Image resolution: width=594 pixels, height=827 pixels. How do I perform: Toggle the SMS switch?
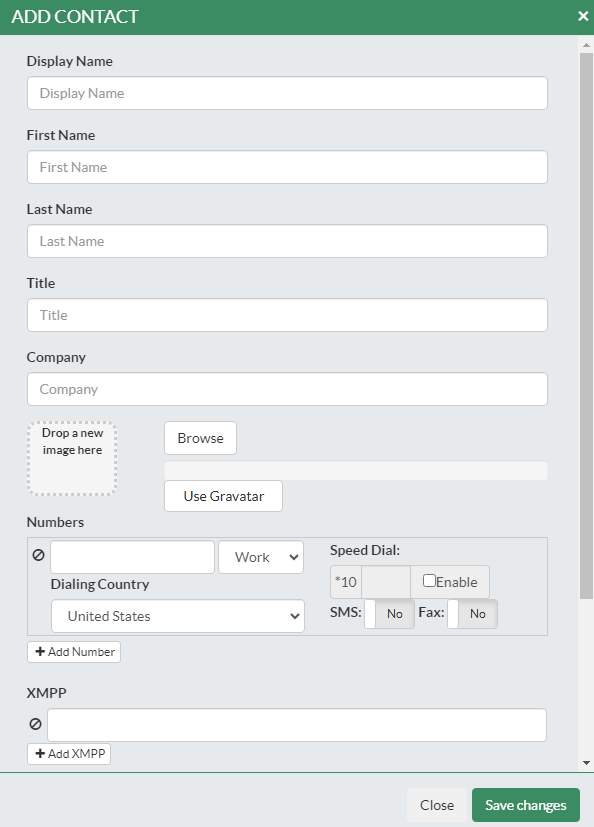click(x=389, y=613)
